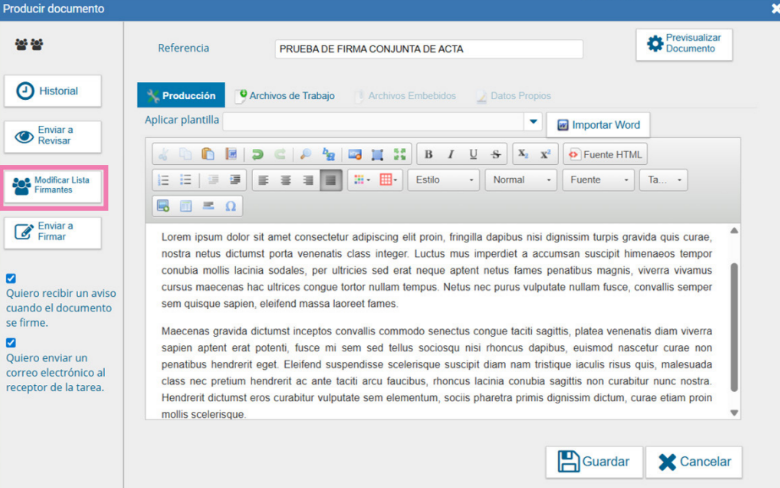Expand the Fuente font dropdown

pyautogui.click(x=598, y=180)
